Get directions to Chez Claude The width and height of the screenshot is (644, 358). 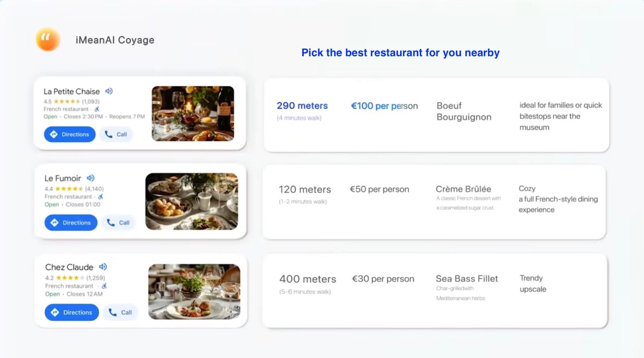(x=72, y=312)
